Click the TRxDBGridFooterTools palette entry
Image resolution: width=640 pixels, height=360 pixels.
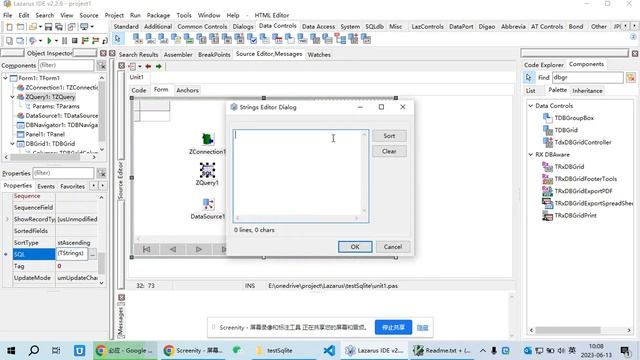(x=585, y=179)
